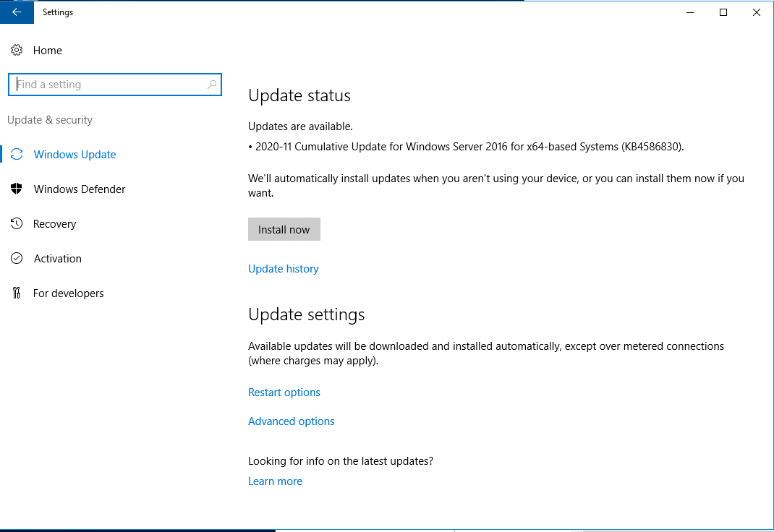The width and height of the screenshot is (774, 532).
Task: Click the Install now button
Action: click(284, 229)
